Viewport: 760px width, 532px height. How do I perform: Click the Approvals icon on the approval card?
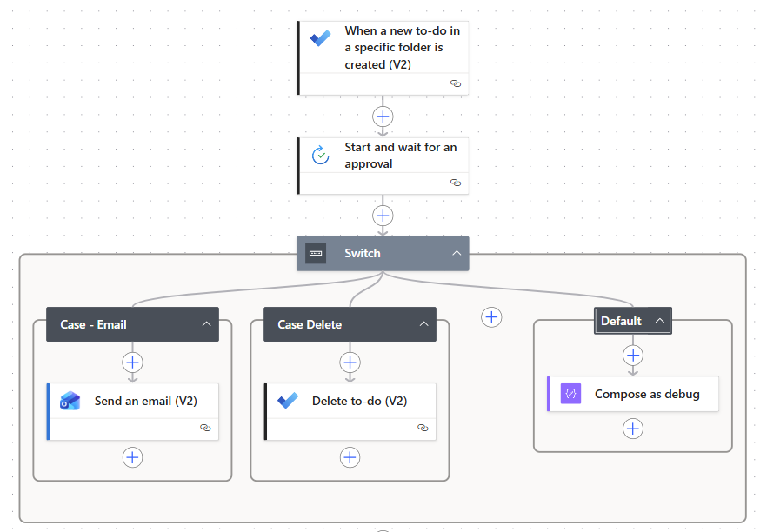tap(320, 155)
